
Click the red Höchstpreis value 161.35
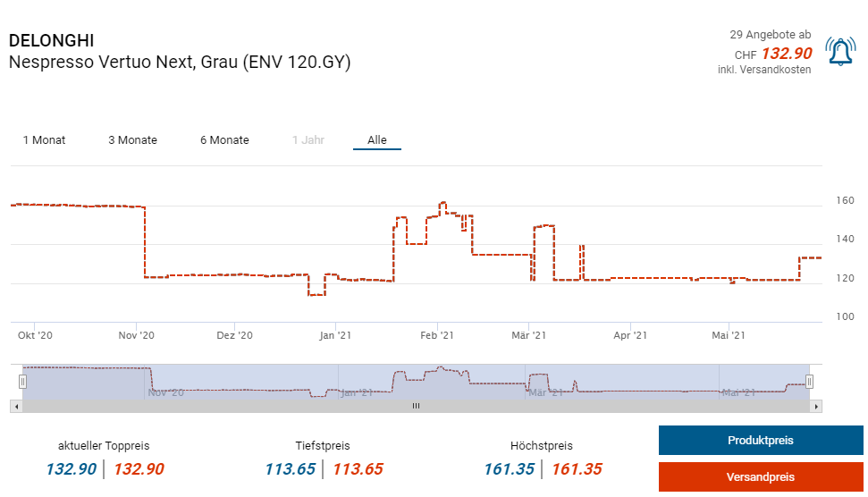(x=577, y=469)
